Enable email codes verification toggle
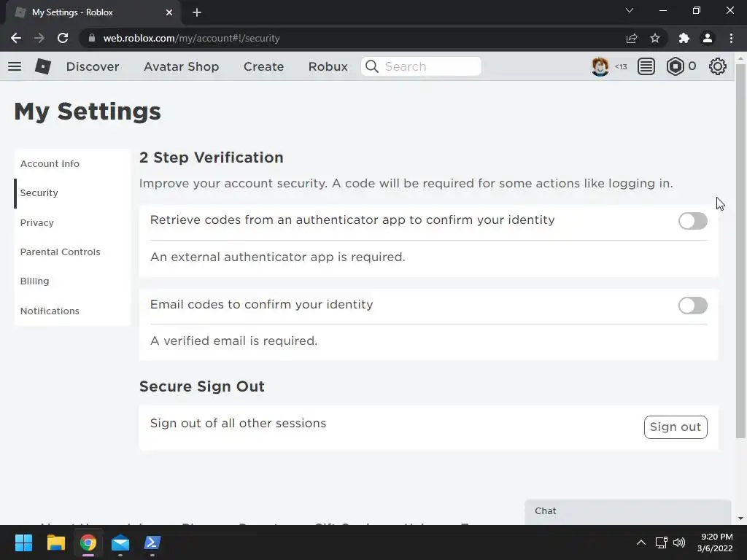The width and height of the screenshot is (747, 560). pos(692,306)
